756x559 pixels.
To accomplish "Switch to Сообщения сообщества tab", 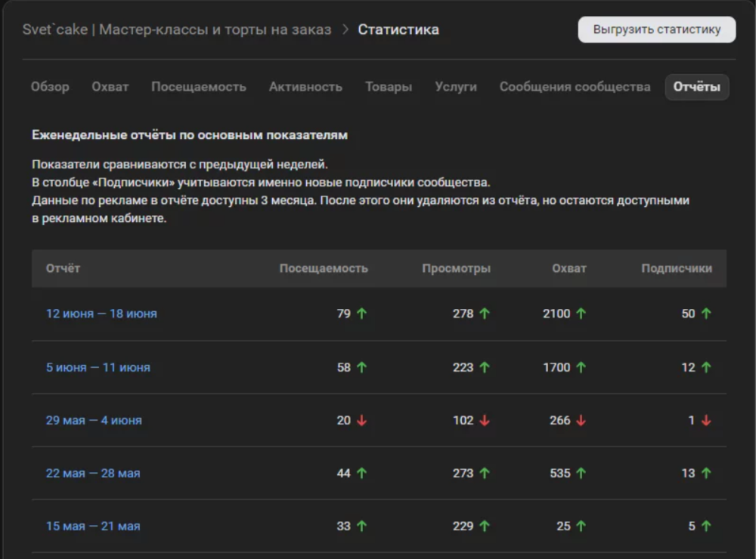I will point(575,87).
